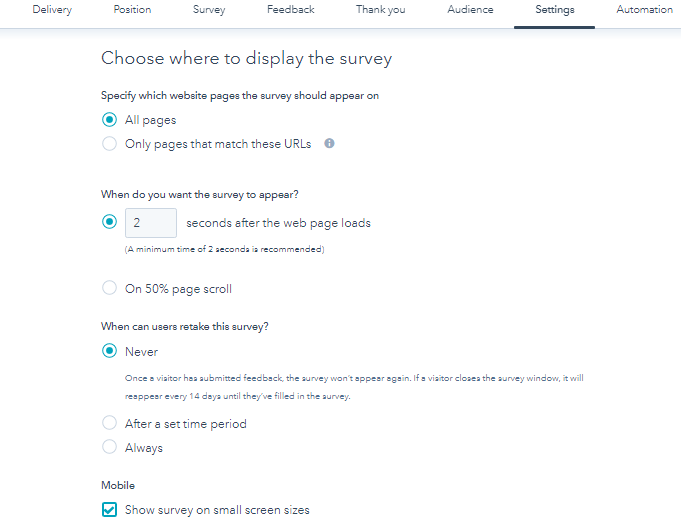Click the seconds delay input field

tap(151, 223)
